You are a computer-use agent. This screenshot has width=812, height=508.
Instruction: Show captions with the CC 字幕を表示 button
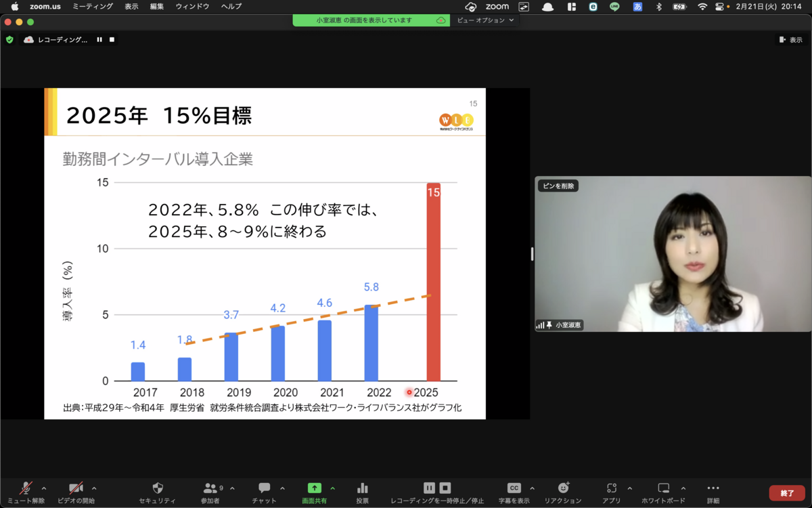[x=514, y=492]
